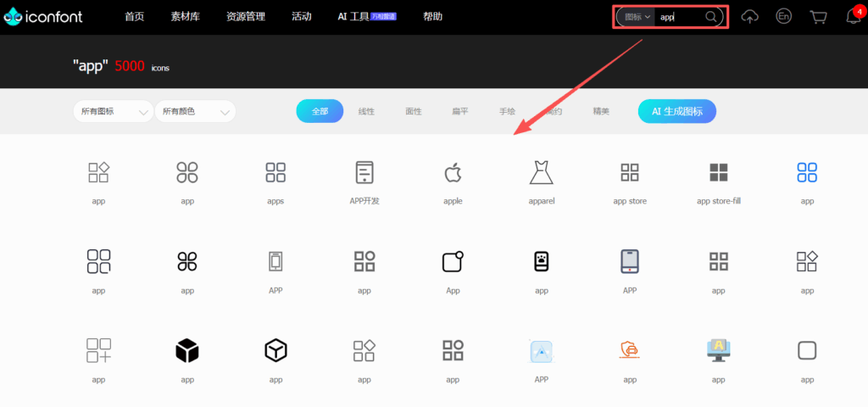Select the solid black cube app icon

(x=187, y=350)
